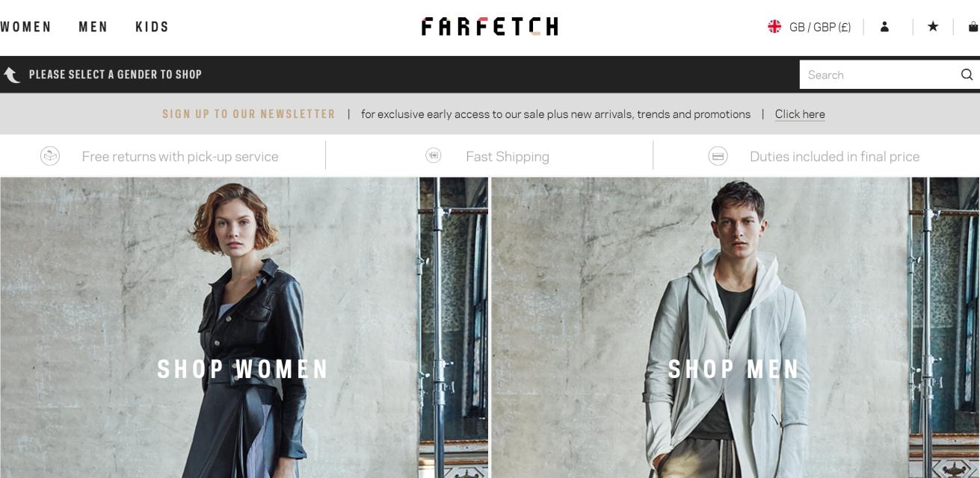Follow the newsletter Click here link
This screenshot has height=478, width=980.
click(800, 114)
